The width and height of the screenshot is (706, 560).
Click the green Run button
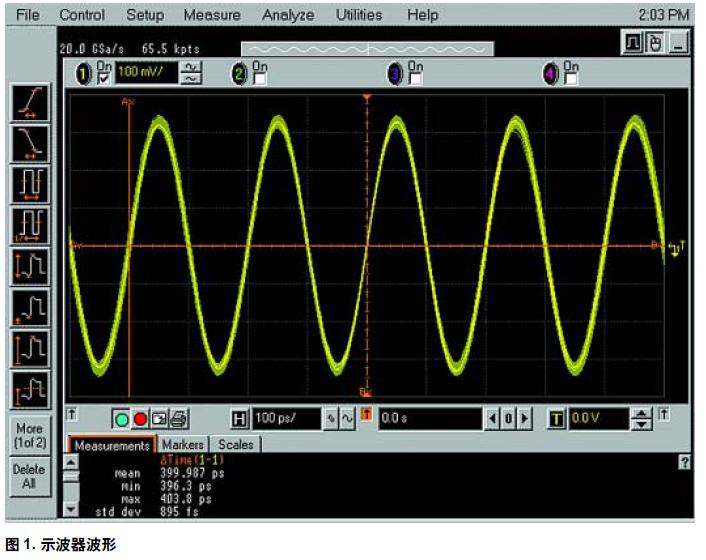tap(120, 420)
